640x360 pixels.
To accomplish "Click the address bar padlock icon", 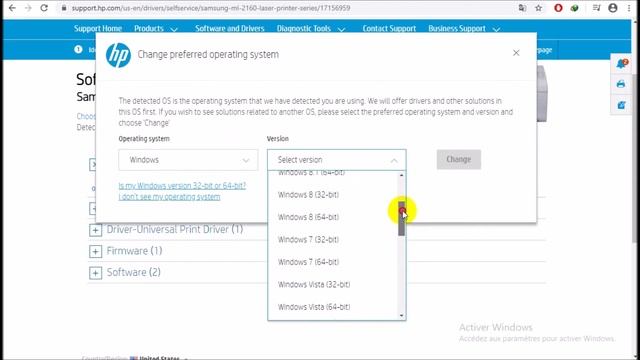I will [64, 8].
